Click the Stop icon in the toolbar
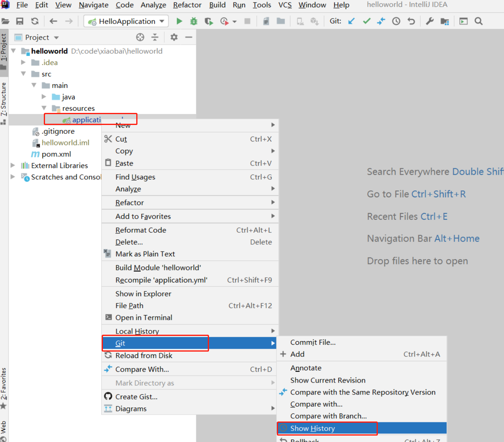Viewport: 504px width, 442px height. tap(248, 21)
